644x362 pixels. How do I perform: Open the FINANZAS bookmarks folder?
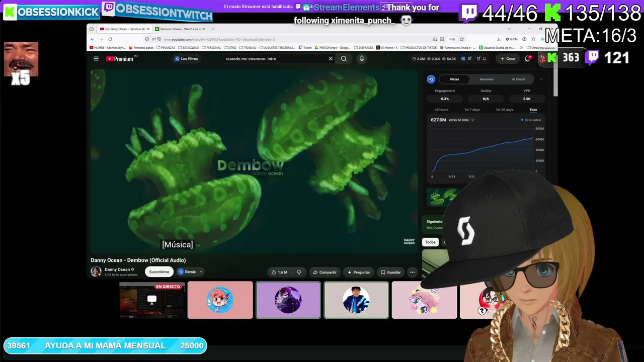click(x=166, y=48)
